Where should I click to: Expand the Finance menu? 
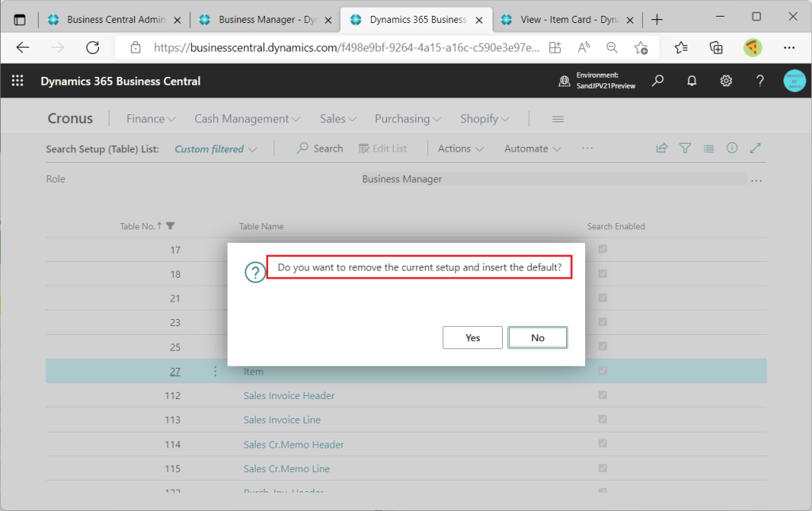tap(151, 119)
